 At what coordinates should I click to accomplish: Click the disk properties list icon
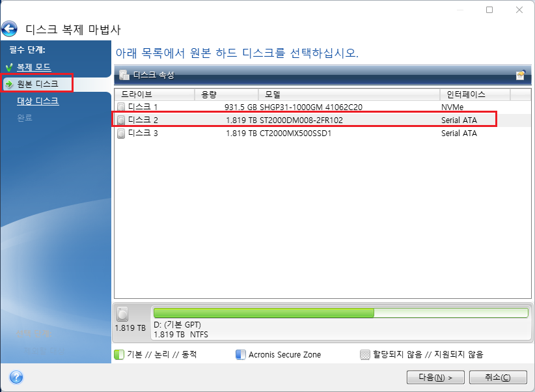124,75
